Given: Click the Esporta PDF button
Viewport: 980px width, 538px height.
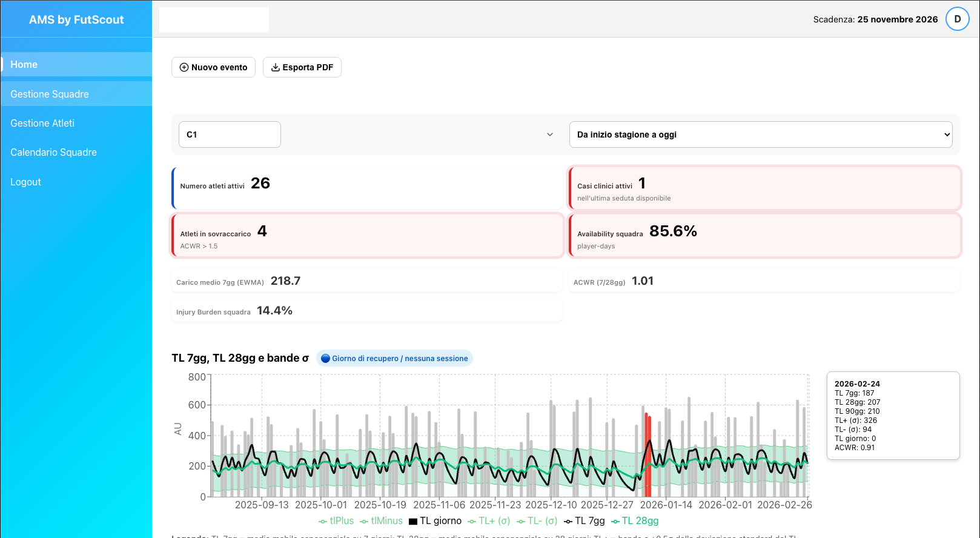Looking at the screenshot, I should click(302, 67).
